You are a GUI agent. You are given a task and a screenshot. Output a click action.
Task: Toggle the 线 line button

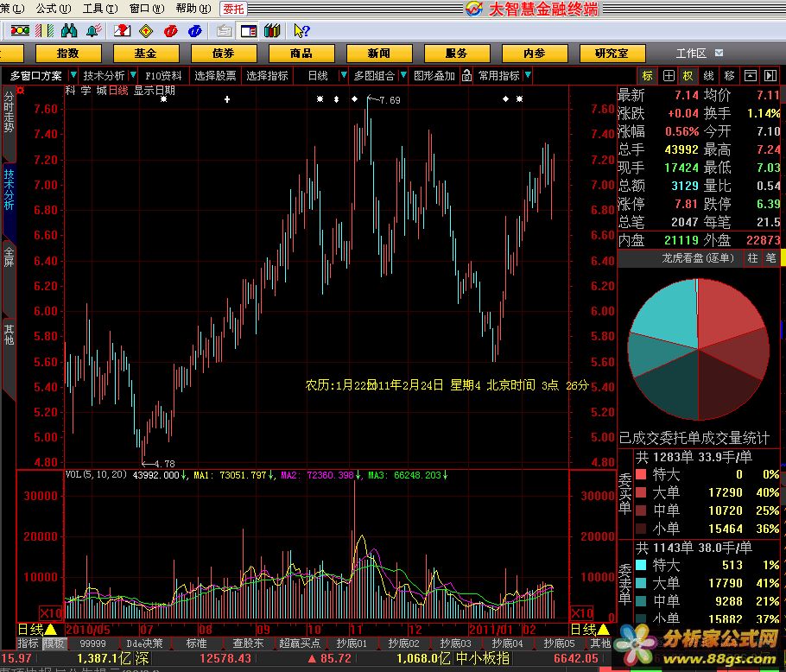click(x=709, y=76)
